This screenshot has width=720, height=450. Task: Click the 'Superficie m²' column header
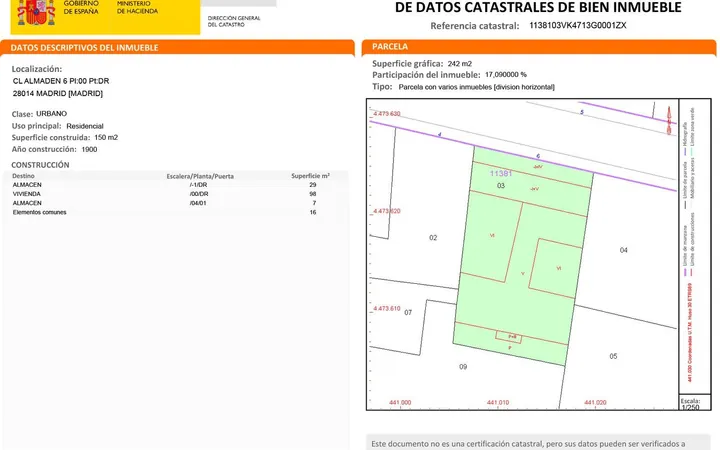click(x=310, y=176)
